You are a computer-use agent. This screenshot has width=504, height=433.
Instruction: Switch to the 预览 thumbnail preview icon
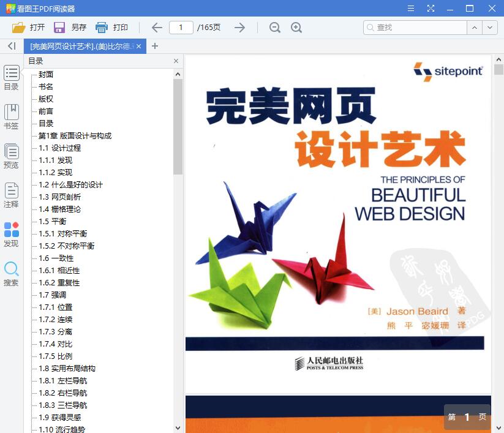click(x=11, y=154)
